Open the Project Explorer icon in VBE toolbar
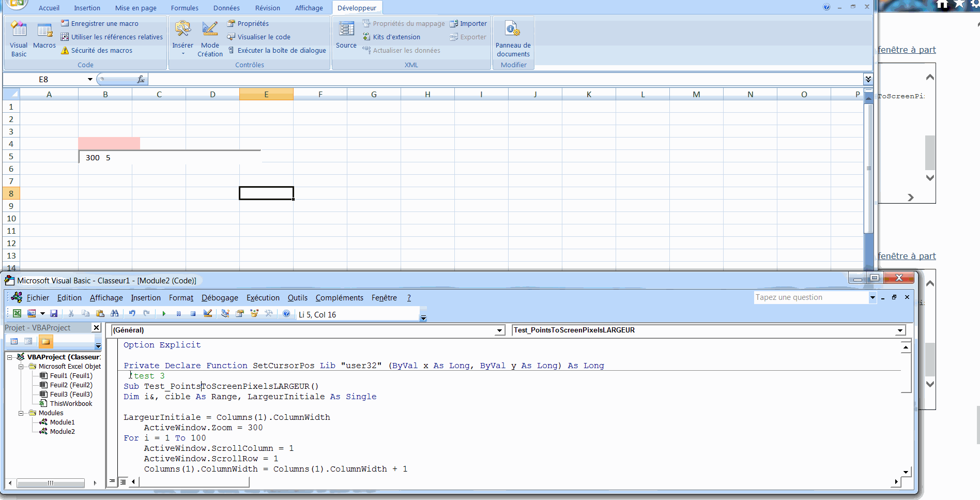 [x=225, y=313]
